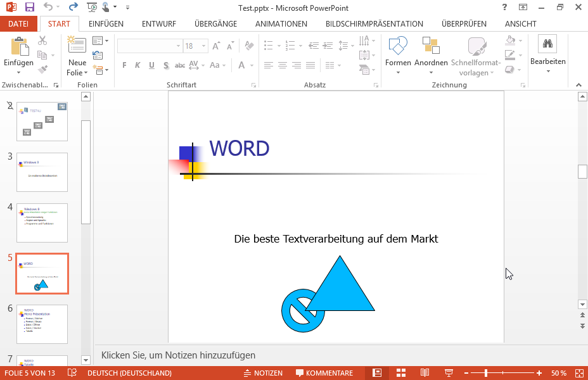Click the Anordnen arrange icon

click(x=431, y=46)
